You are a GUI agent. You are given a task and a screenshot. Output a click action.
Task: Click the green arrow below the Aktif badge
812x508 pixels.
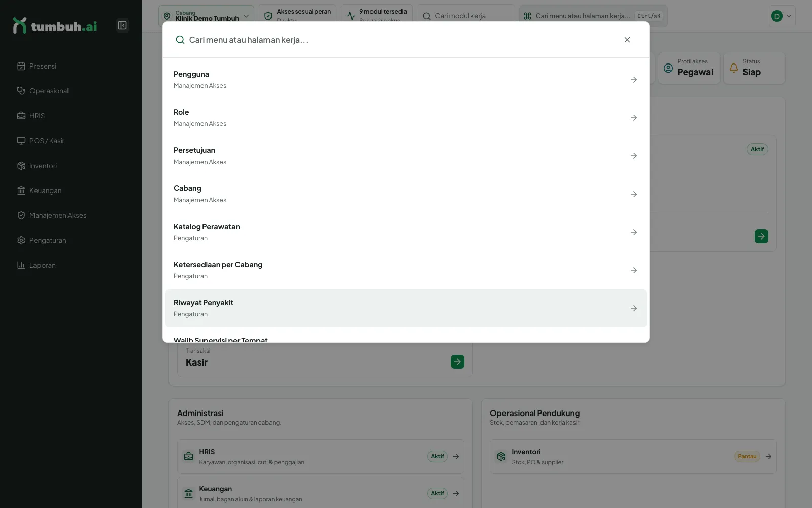[x=761, y=236]
